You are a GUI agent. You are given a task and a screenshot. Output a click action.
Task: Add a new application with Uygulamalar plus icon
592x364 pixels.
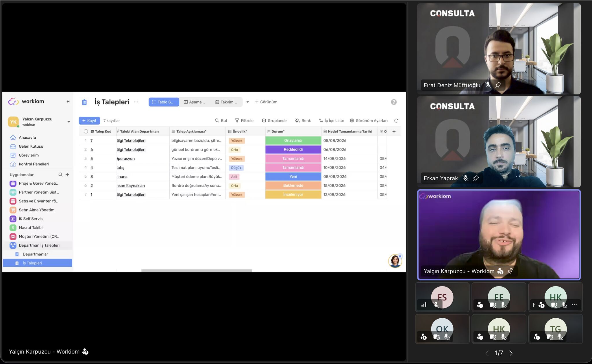click(x=67, y=174)
